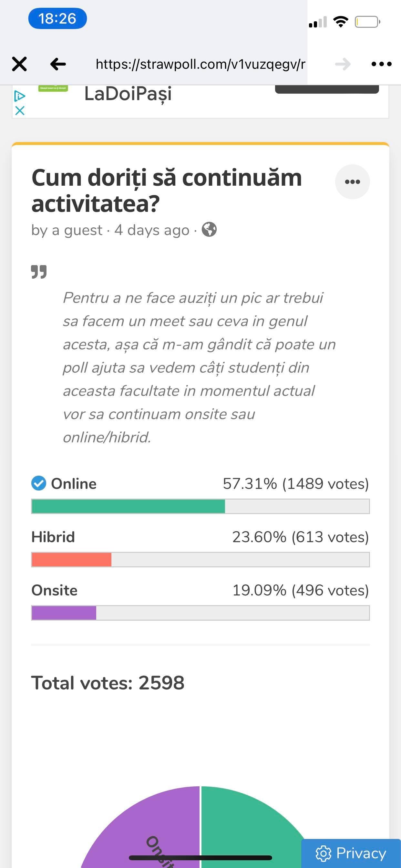Click the blue AdChoices triangle icon
This screenshot has height=868, width=401.
pos(20,96)
